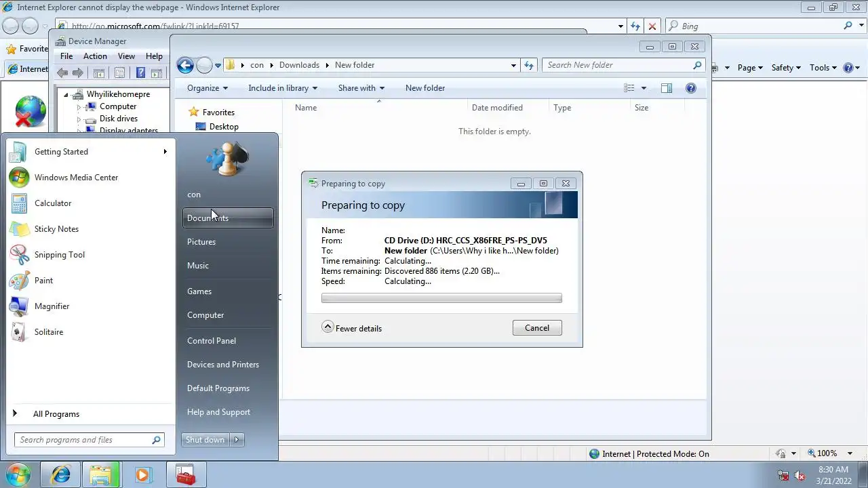Open the Share with dropdown
This screenshot has height=488, width=868.
click(x=361, y=88)
